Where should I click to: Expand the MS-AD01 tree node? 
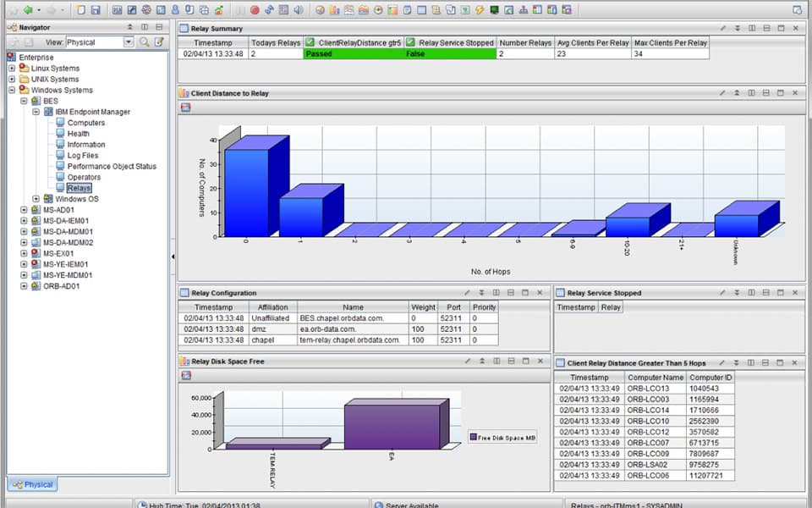tap(24, 209)
